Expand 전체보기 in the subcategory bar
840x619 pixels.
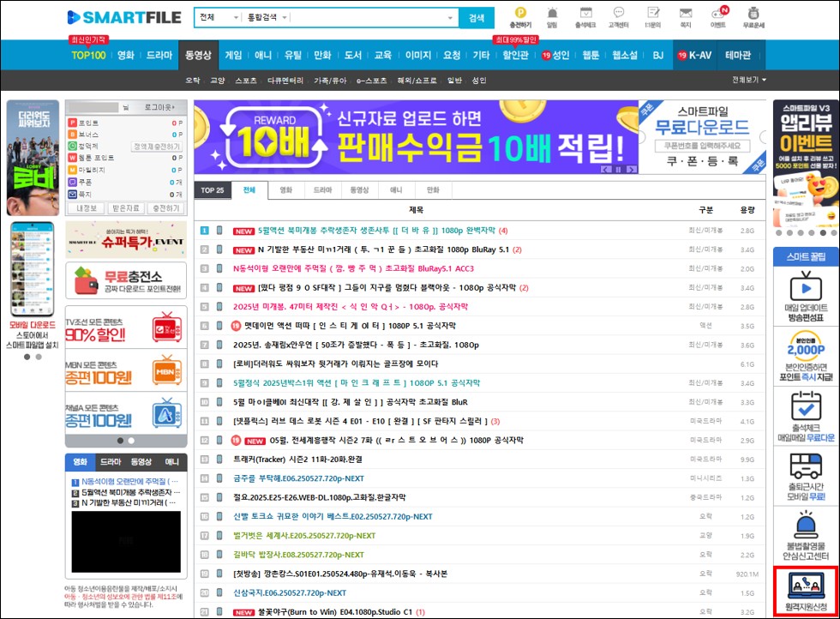point(749,80)
